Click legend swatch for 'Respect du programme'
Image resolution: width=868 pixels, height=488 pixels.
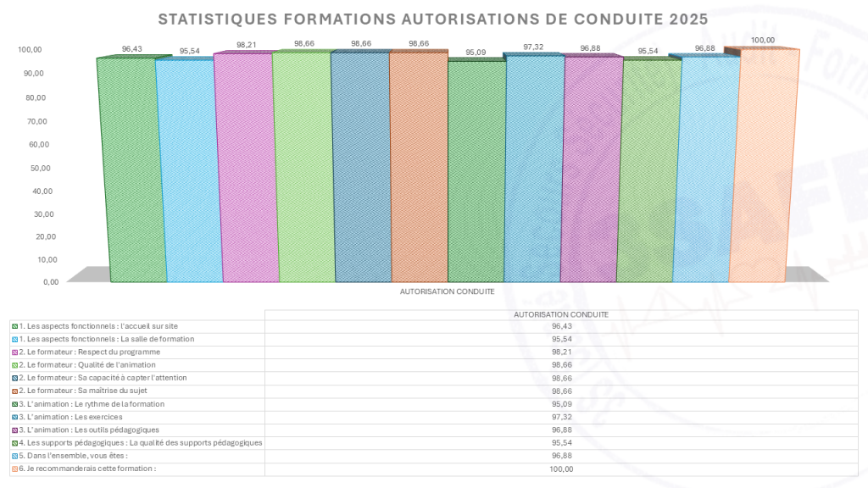pyautogui.click(x=15, y=352)
